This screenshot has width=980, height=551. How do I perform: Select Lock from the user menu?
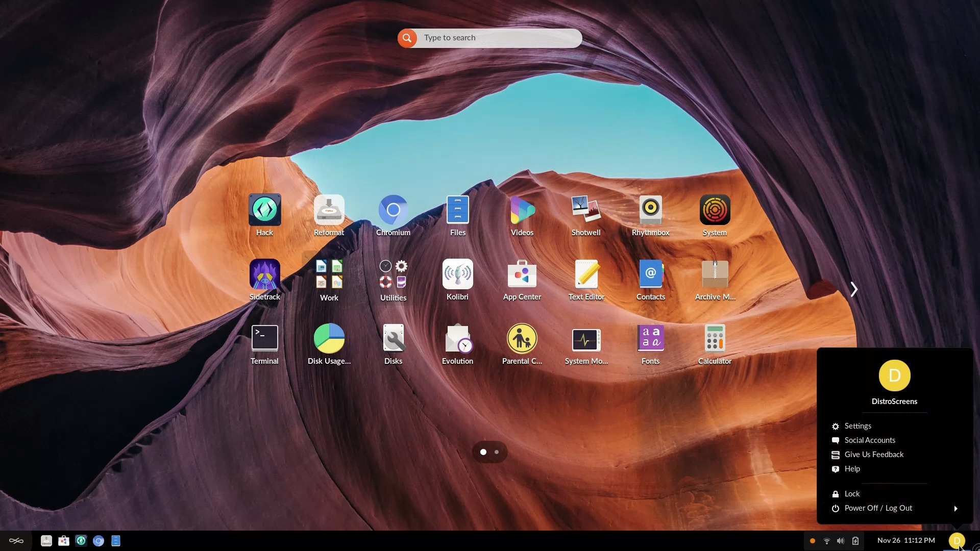(852, 494)
